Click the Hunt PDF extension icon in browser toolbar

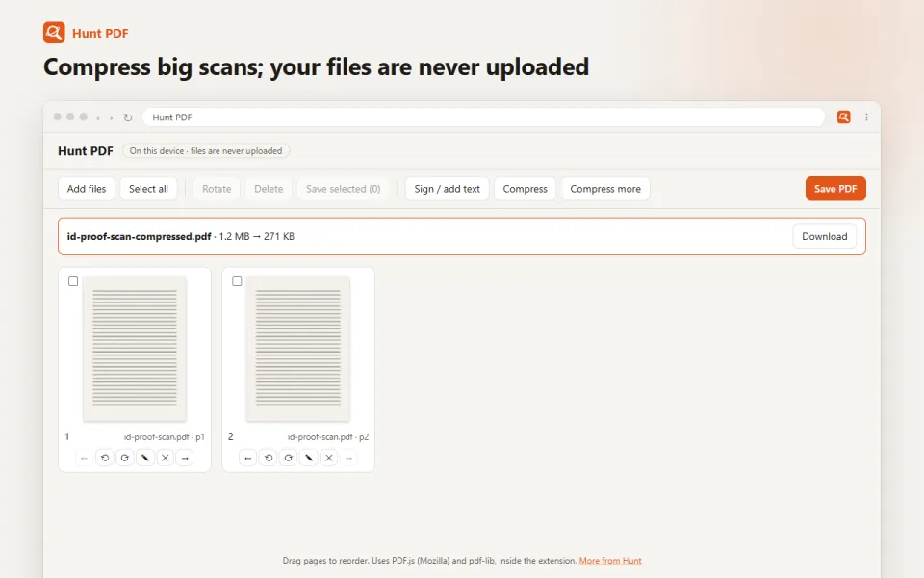point(844,117)
